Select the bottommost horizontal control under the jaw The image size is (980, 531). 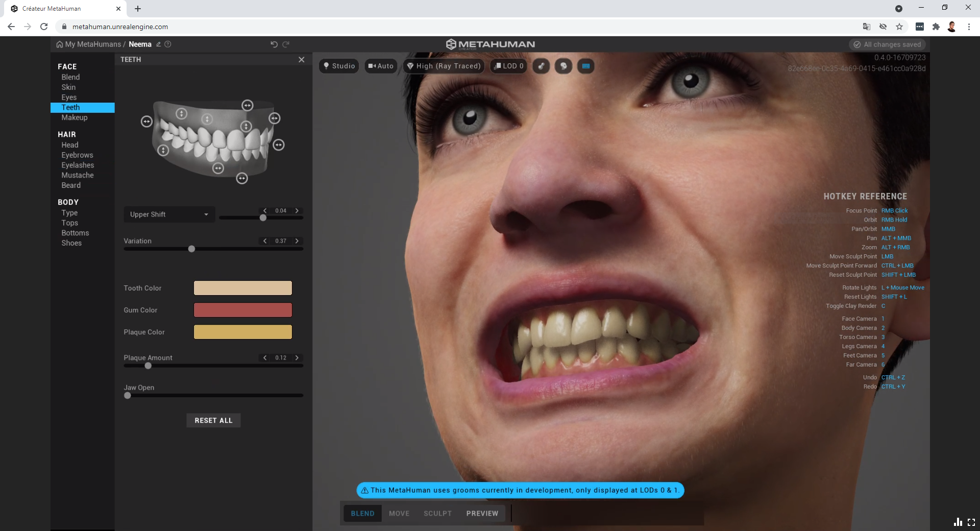[x=242, y=178]
